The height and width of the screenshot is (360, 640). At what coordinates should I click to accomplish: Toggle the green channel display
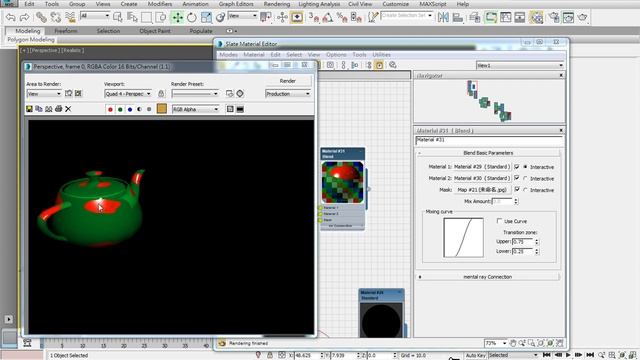(x=120, y=109)
